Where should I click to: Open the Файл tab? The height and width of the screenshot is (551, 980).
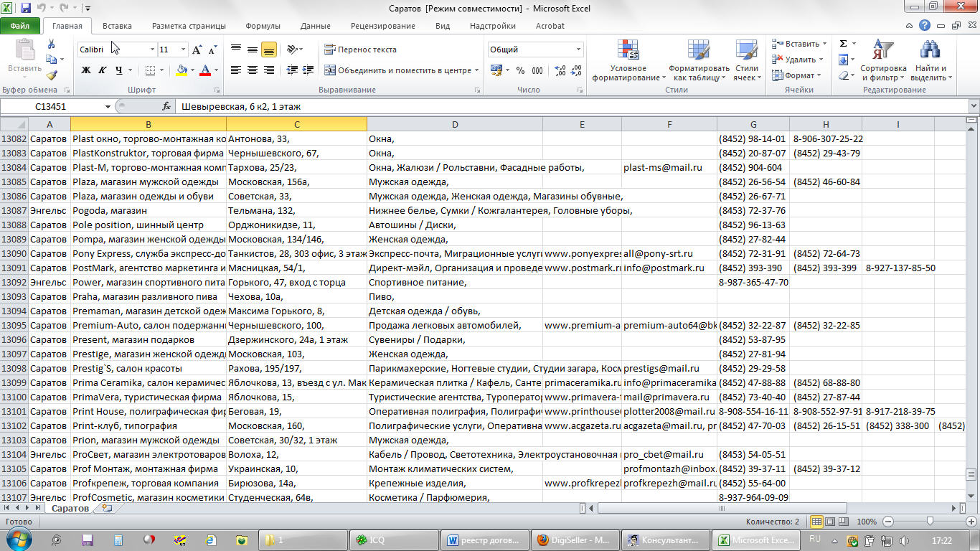pyautogui.click(x=20, y=26)
